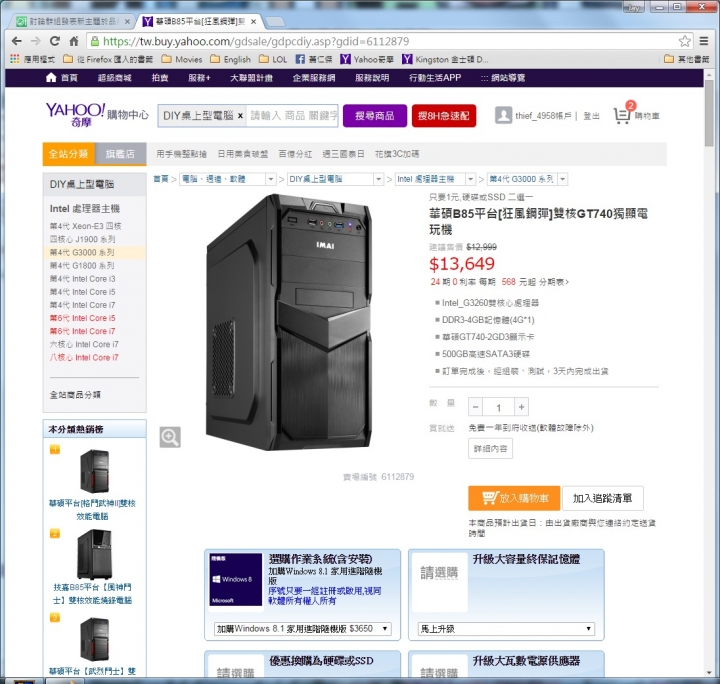The image size is (720, 684).
Task: Open the Kingston bookmark
Action: pyautogui.click(x=445, y=59)
